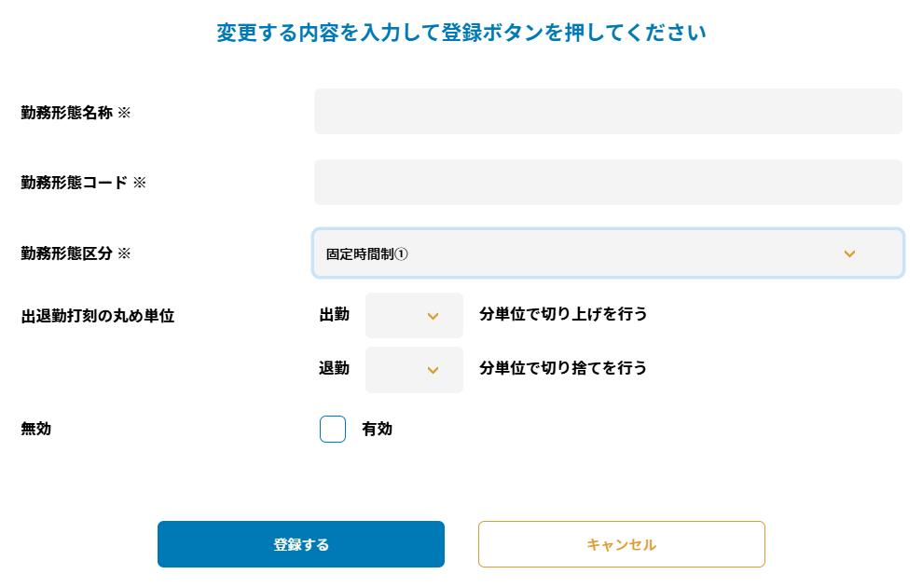This screenshot has height=588, width=922.
Task: Click the orange chevron in 勤務形態区分 field
Action: tap(849, 253)
